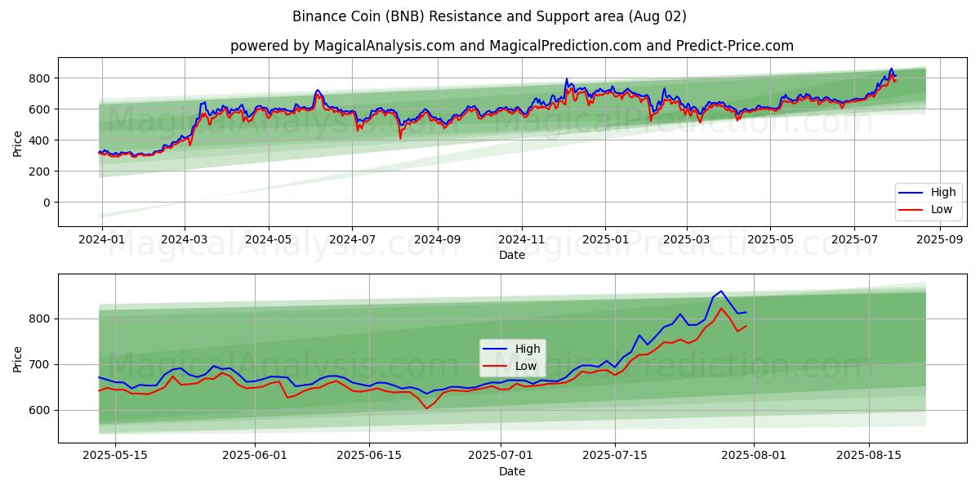Click the '800' price tick on the lower chart
This screenshot has height=490, width=980.
coord(41,319)
